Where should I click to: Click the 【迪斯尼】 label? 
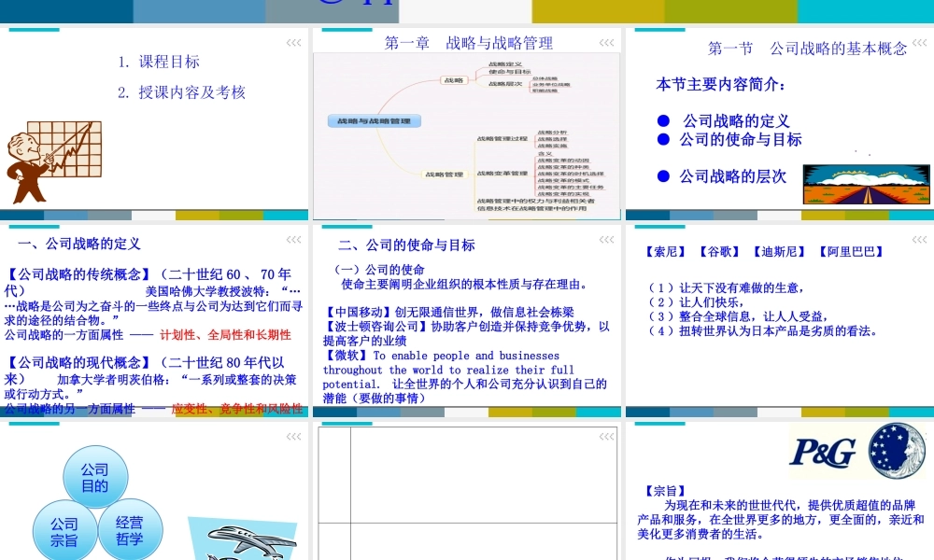(779, 251)
